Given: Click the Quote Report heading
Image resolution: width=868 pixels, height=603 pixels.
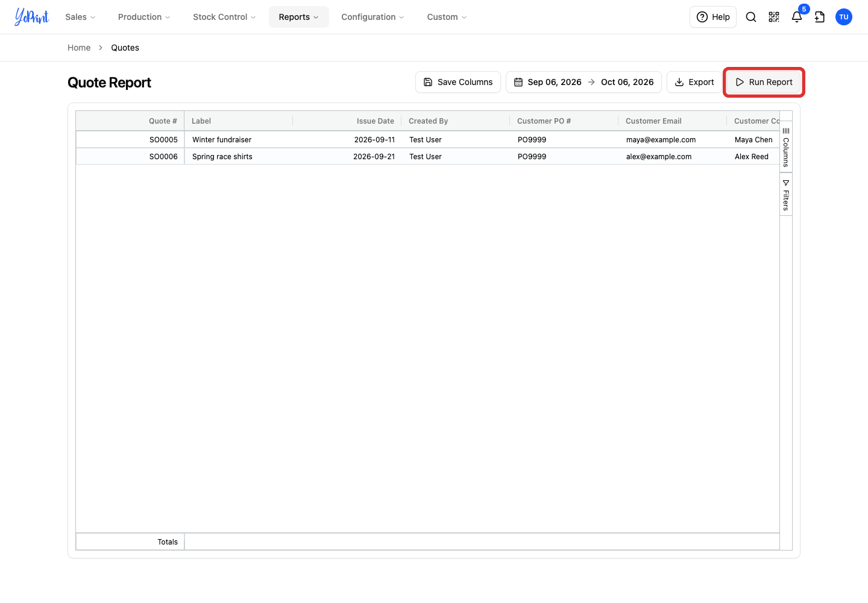Looking at the screenshot, I should (x=109, y=83).
